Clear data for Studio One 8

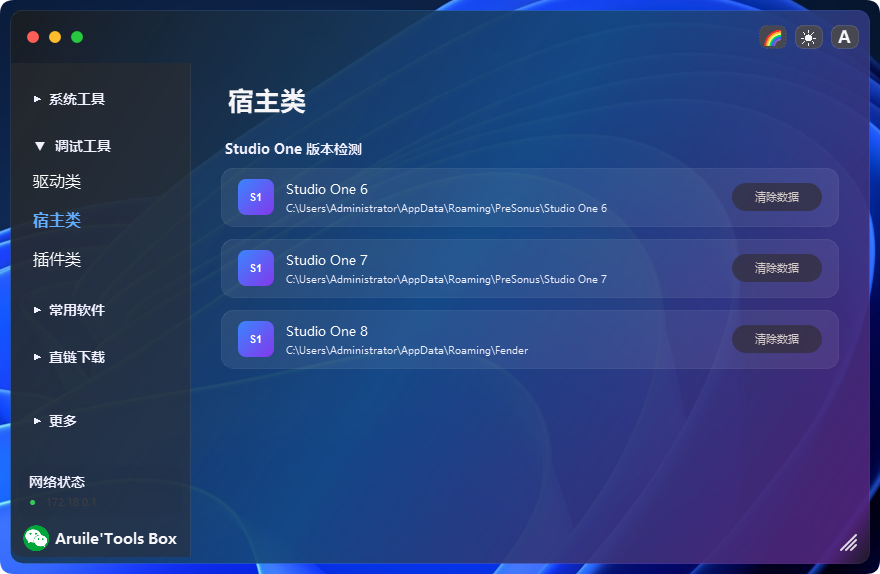777,339
